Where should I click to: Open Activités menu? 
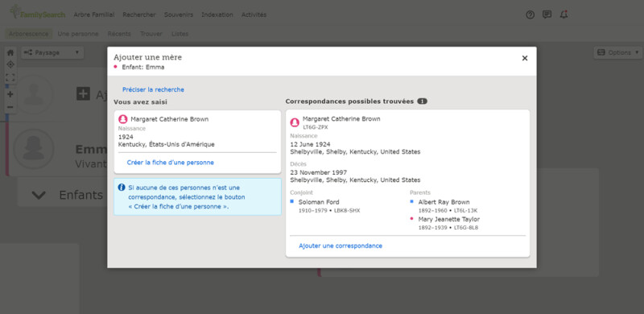254,14
